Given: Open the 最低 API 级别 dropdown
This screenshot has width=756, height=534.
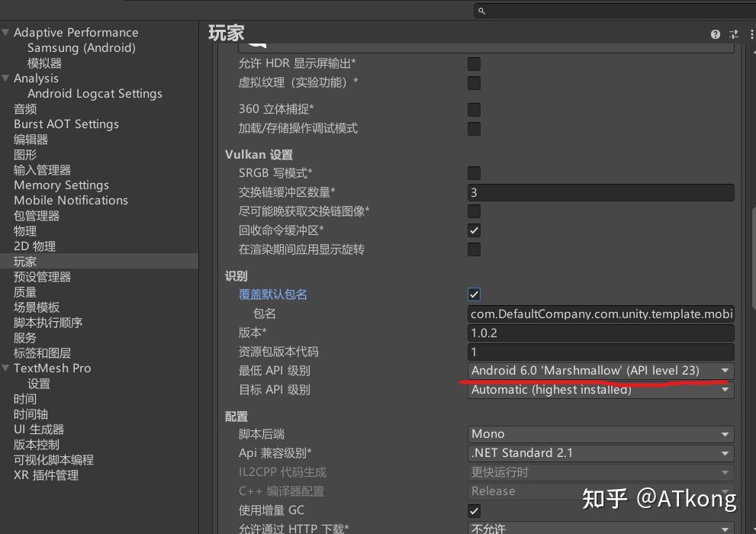Looking at the screenshot, I should point(600,371).
